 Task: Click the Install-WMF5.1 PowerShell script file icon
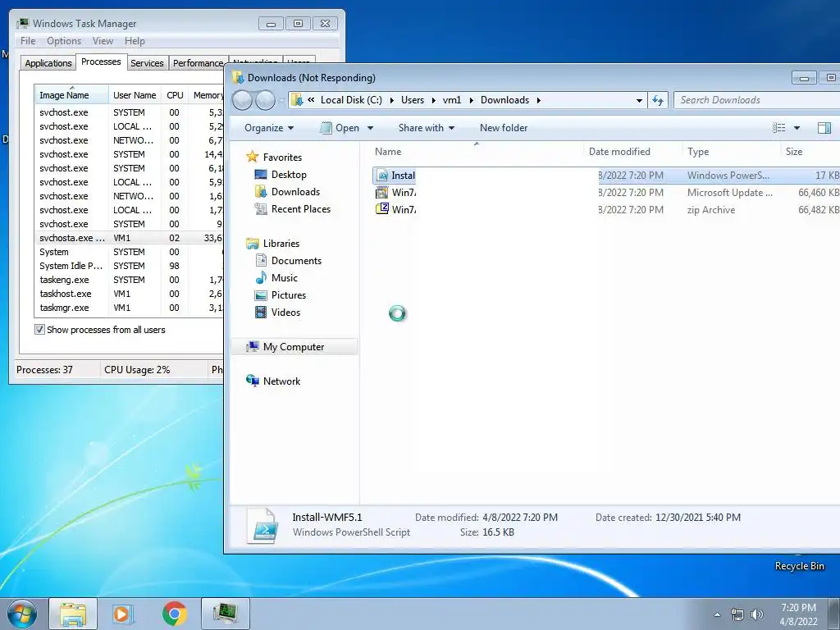tap(382, 176)
